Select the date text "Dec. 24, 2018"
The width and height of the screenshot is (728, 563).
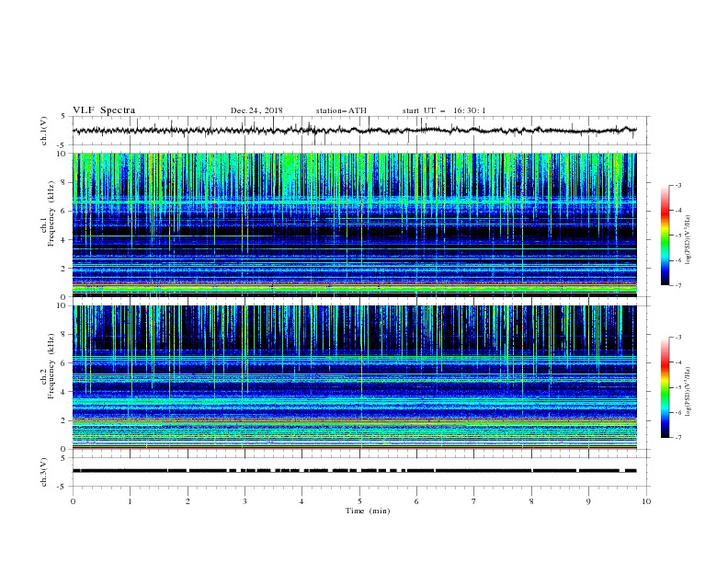[x=256, y=110]
